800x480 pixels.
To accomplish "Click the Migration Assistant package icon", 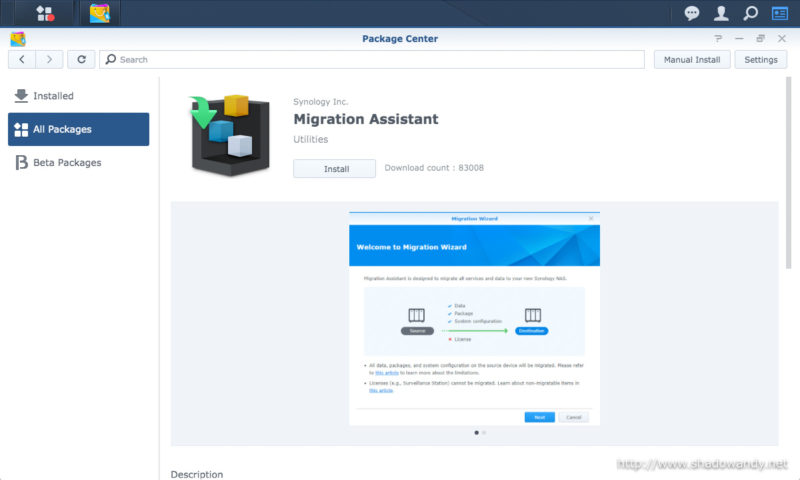I will [230, 135].
